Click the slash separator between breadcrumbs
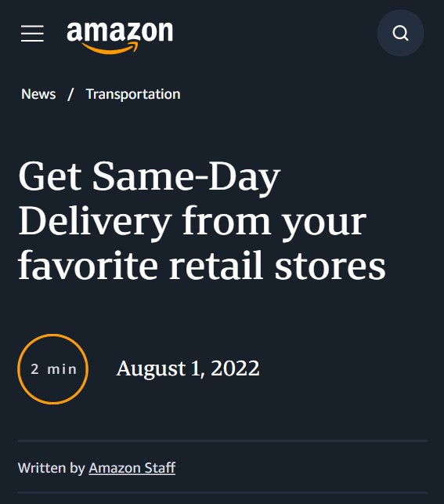The height and width of the screenshot is (504, 444). click(70, 95)
